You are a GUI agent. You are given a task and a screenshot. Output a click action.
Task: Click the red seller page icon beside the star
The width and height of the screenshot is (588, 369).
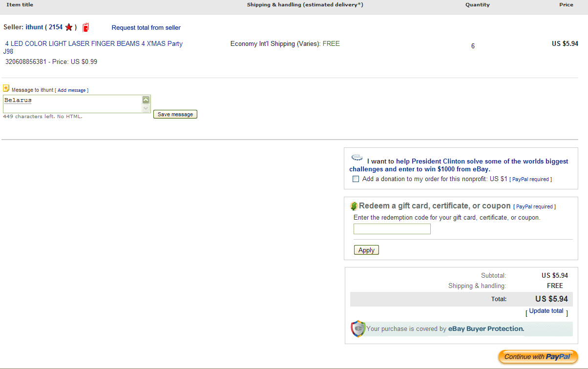(86, 27)
